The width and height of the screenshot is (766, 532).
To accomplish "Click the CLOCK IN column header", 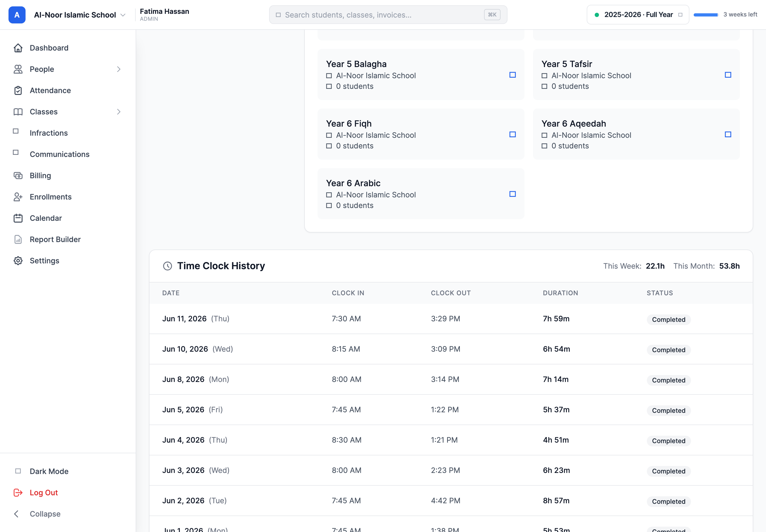I will click(348, 293).
